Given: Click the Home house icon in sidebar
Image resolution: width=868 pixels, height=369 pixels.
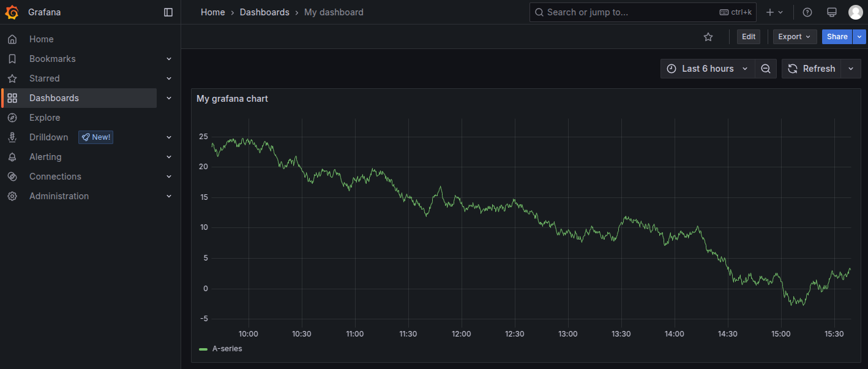Looking at the screenshot, I should click(12, 39).
